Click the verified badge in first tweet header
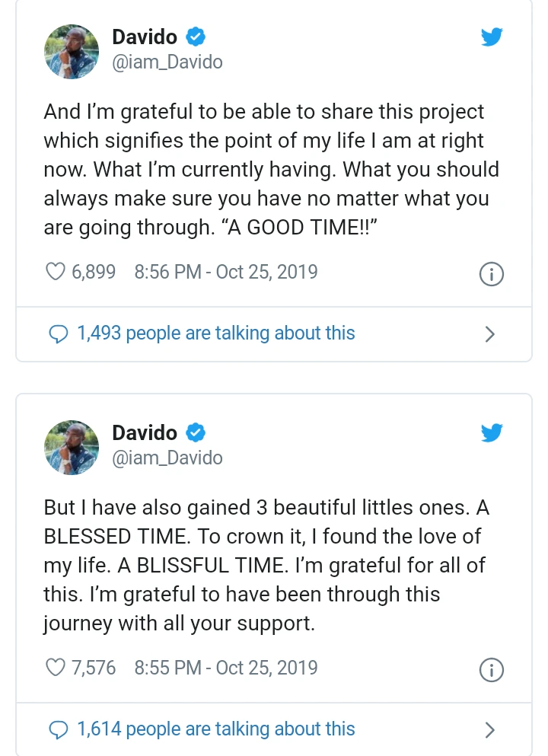The width and height of the screenshot is (548, 756). [196, 37]
